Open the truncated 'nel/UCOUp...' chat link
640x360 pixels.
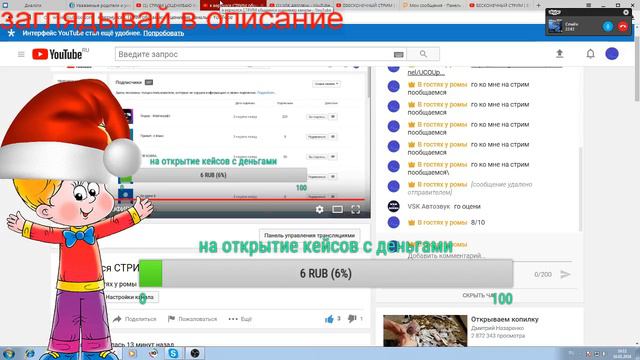click(426, 73)
